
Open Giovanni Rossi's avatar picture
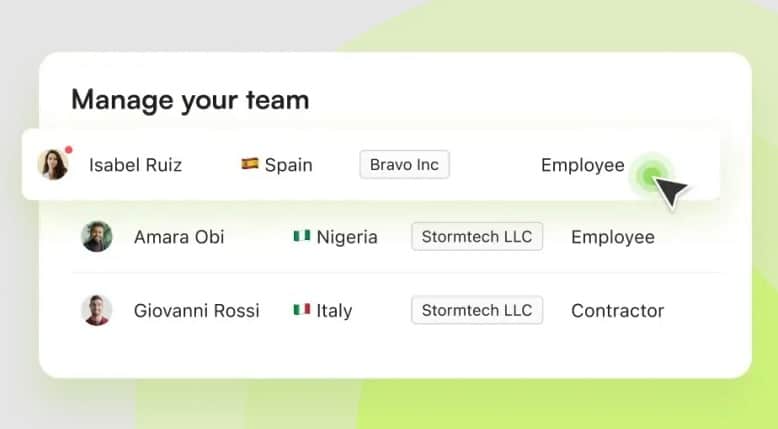(97, 310)
